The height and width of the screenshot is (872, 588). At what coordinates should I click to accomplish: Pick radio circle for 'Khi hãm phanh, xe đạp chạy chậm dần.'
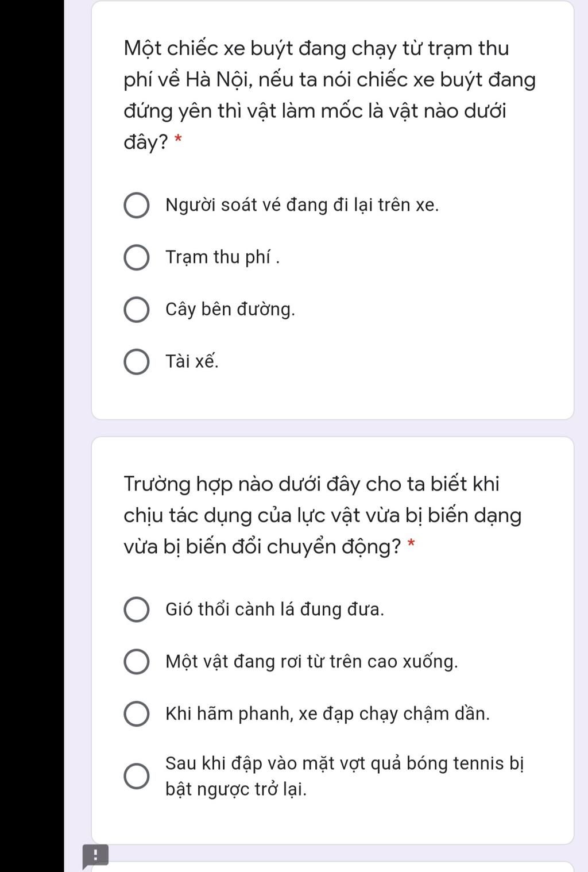click(x=137, y=715)
